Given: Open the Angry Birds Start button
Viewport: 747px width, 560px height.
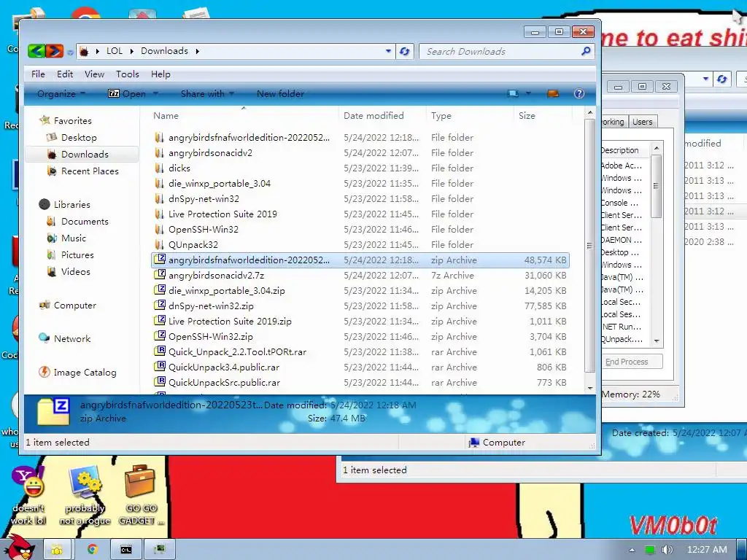Looking at the screenshot, I should point(19,547).
